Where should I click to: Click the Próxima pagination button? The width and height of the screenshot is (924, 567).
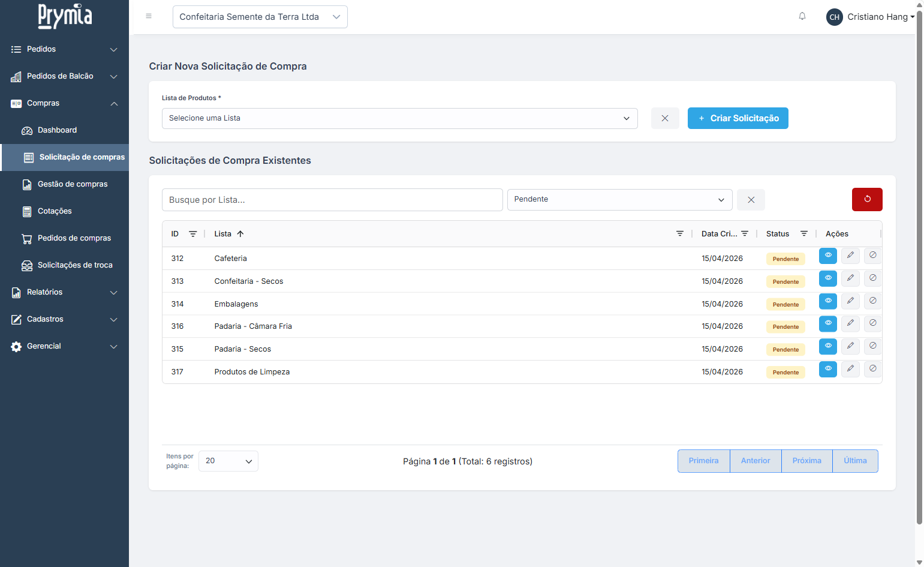coord(806,461)
